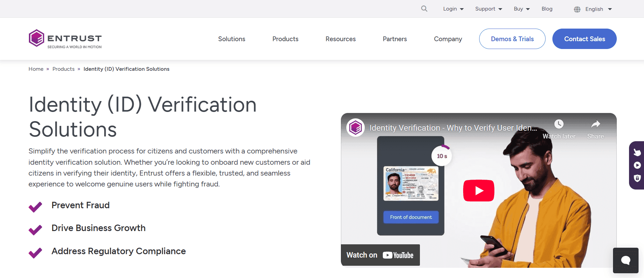The height and width of the screenshot is (278, 644).
Task: Open the English language selector
Action: (x=598, y=9)
